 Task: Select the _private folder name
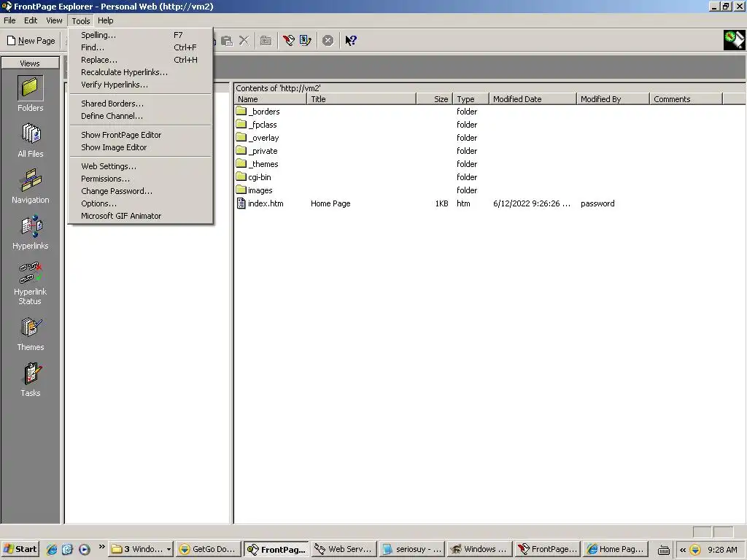263,151
